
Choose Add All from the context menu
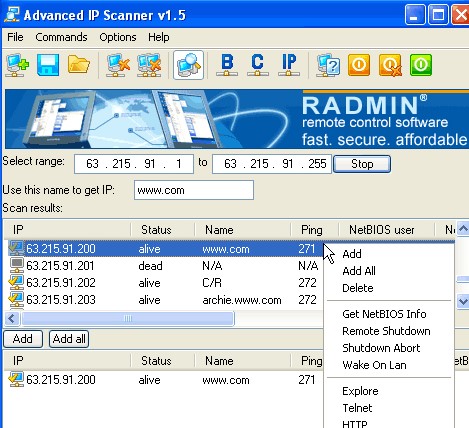[x=359, y=271]
